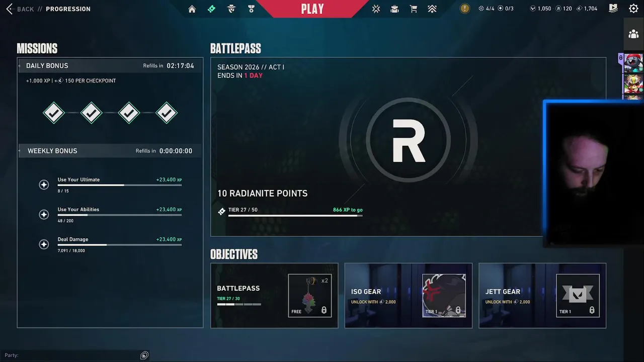Click the Weekly Bonus timer '0:00:00:00'
The image size is (644, 362).
pyautogui.click(x=176, y=151)
